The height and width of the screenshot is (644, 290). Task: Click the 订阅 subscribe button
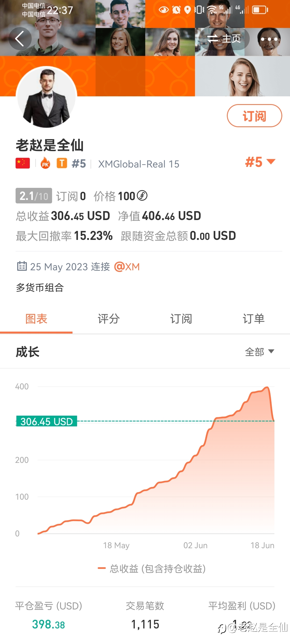click(255, 116)
